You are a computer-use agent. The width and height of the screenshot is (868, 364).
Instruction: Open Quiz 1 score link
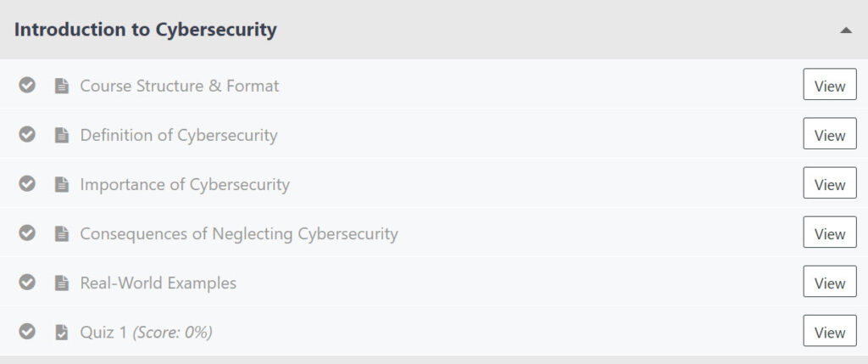click(x=146, y=332)
